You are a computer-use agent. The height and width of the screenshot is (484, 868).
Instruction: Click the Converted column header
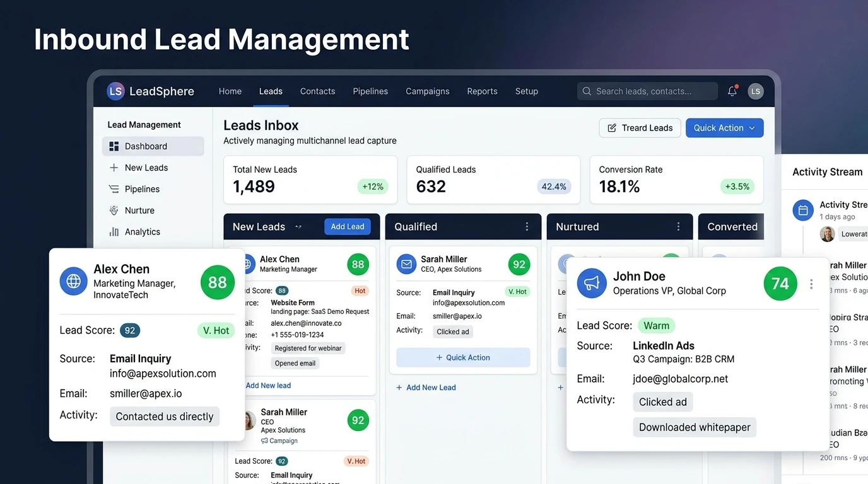731,227
